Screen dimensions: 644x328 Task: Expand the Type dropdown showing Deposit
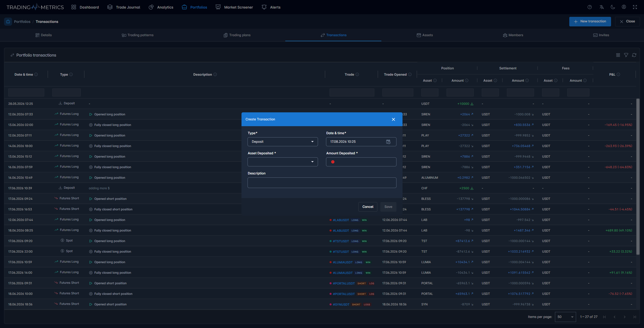click(x=283, y=142)
